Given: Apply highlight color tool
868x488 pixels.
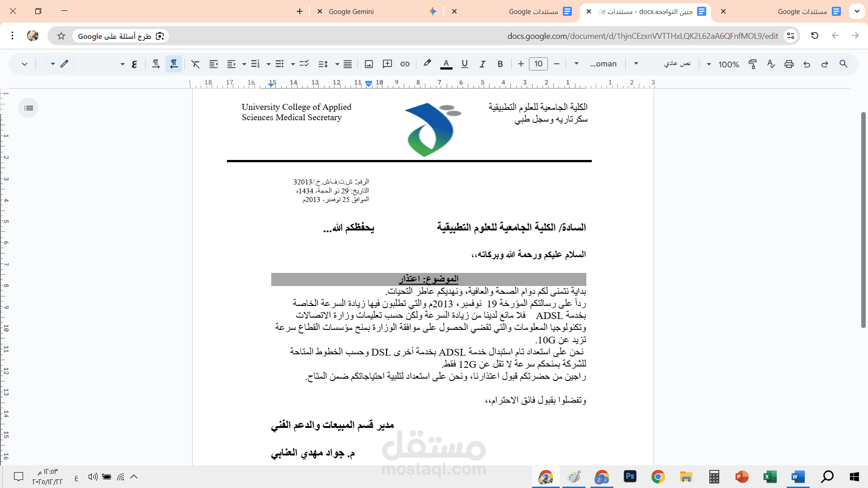Looking at the screenshot, I should (x=427, y=64).
